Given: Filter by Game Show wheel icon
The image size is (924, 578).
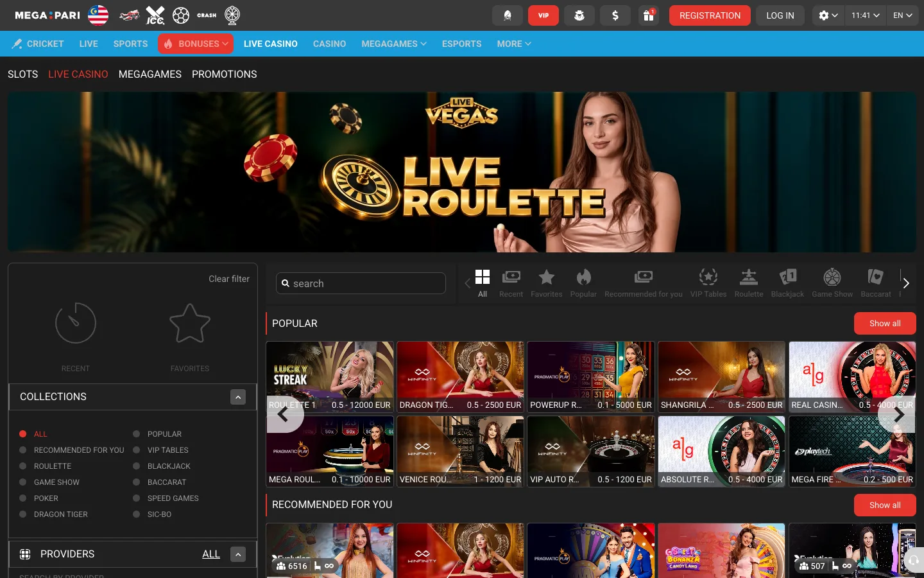Looking at the screenshot, I should (x=832, y=283).
